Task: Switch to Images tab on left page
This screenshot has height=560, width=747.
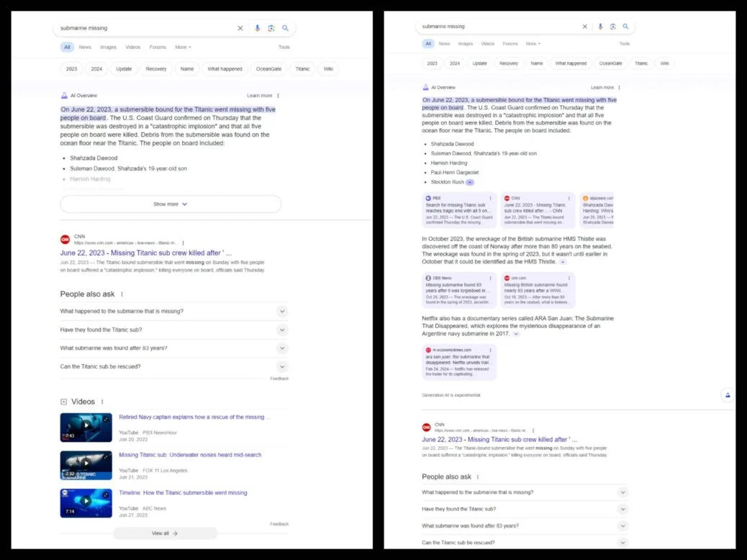Action: (108, 48)
